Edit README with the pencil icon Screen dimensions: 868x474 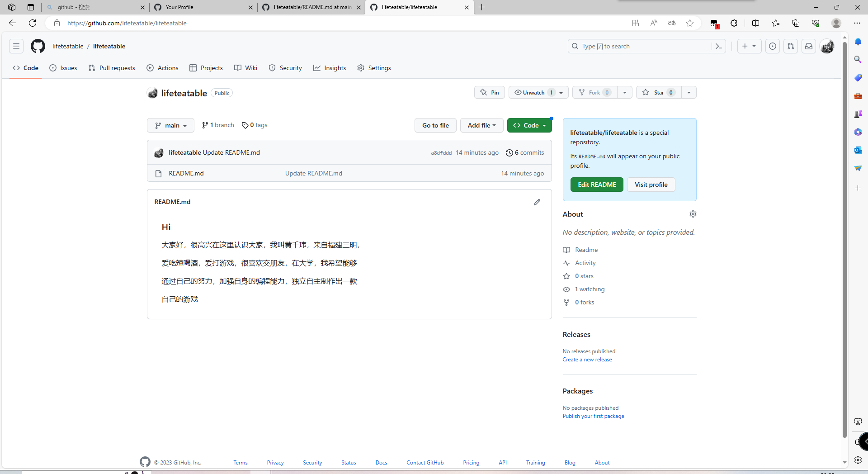(537, 202)
